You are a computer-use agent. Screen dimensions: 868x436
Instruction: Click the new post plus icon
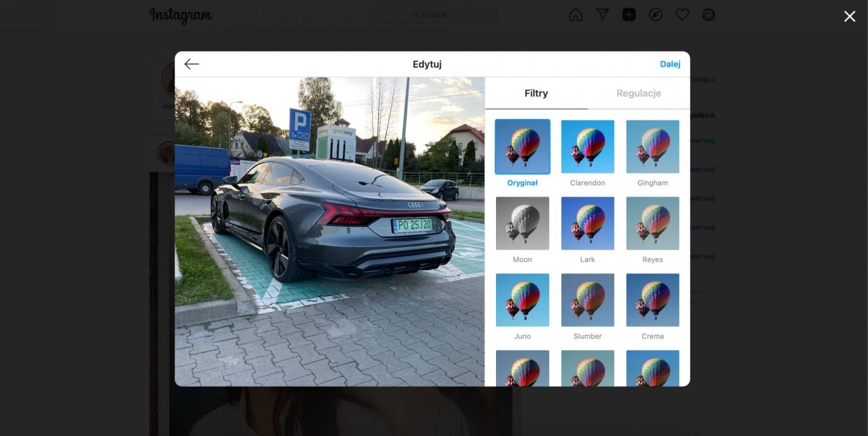coord(629,15)
